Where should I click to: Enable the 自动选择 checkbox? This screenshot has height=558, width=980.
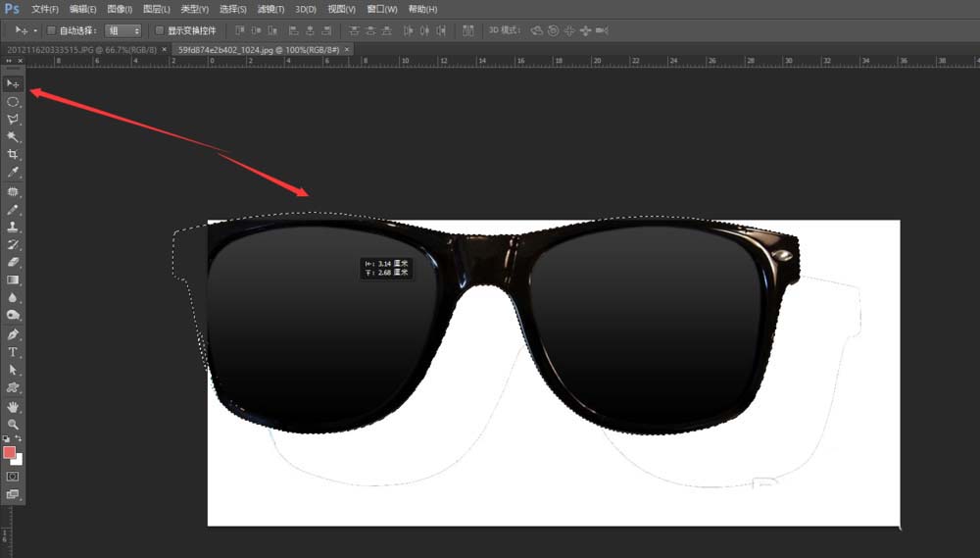pyautogui.click(x=52, y=30)
